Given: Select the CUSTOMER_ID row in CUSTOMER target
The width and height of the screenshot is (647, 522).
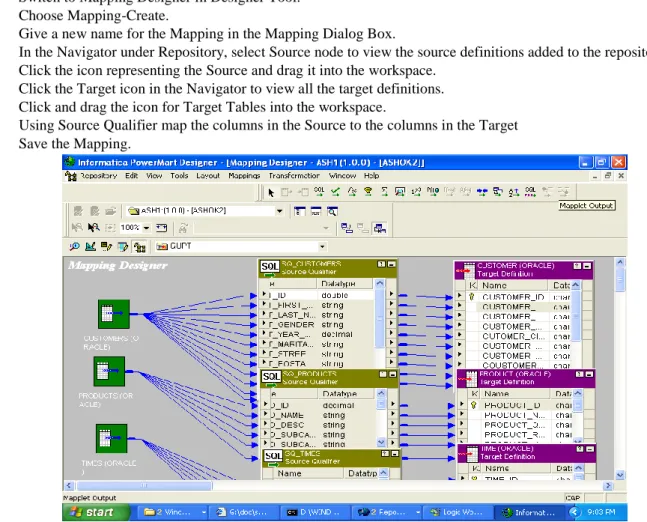Looking at the screenshot, I should pyautogui.click(x=519, y=297).
